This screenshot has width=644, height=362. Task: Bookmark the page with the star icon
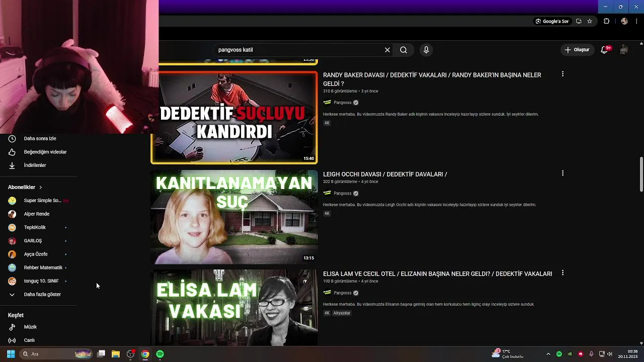pos(590,21)
